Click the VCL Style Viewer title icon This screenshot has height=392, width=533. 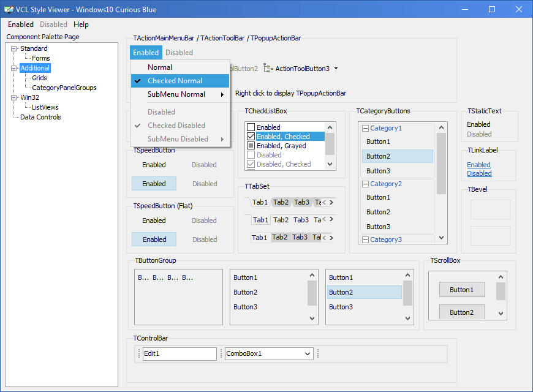click(x=9, y=10)
